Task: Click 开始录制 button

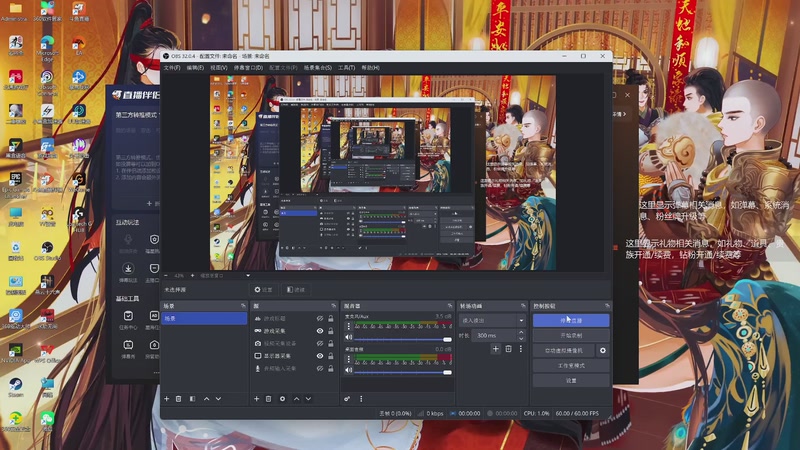Action: click(x=571, y=336)
